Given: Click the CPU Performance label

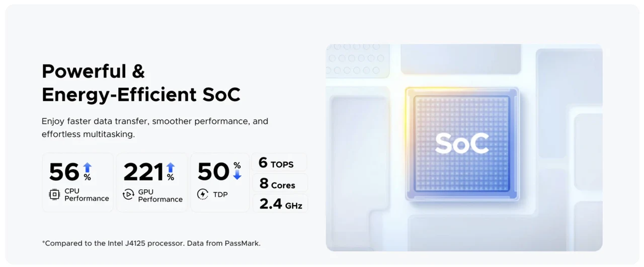Looking at the screenshot, I should (x=87, y=194).
